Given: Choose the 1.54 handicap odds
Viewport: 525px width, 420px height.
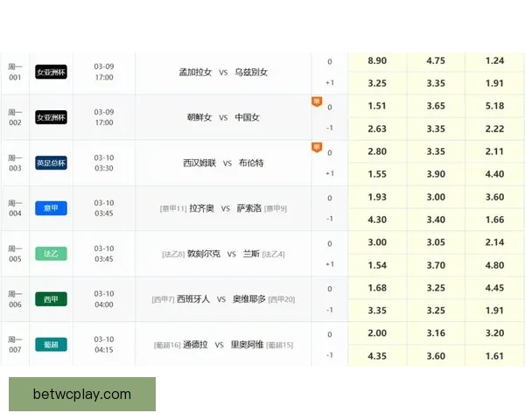Looking at the screenshot, I should point(377,265).
